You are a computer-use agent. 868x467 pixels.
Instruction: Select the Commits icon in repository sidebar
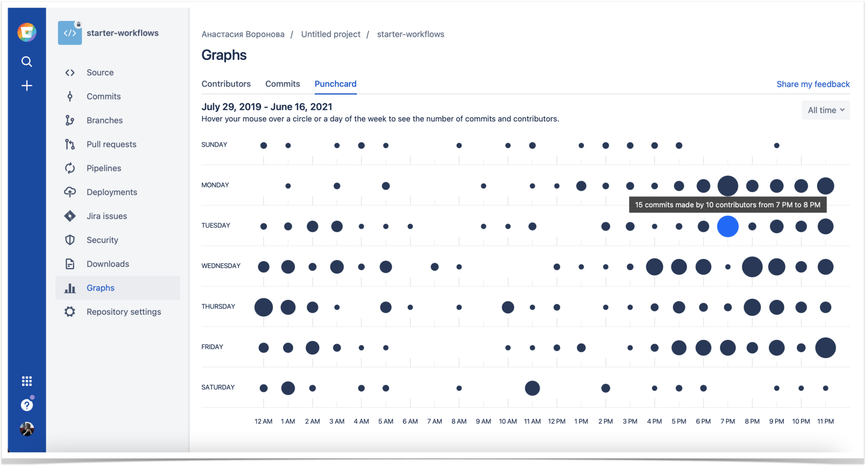[x=70, y=96]
